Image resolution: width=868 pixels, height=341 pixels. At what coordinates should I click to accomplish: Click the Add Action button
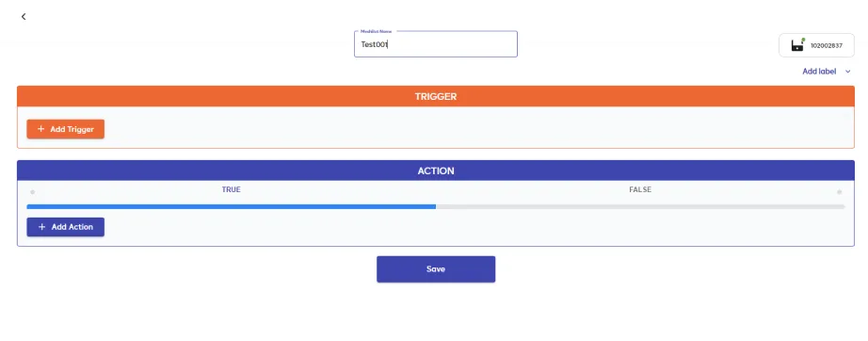(x=65, y=227)
